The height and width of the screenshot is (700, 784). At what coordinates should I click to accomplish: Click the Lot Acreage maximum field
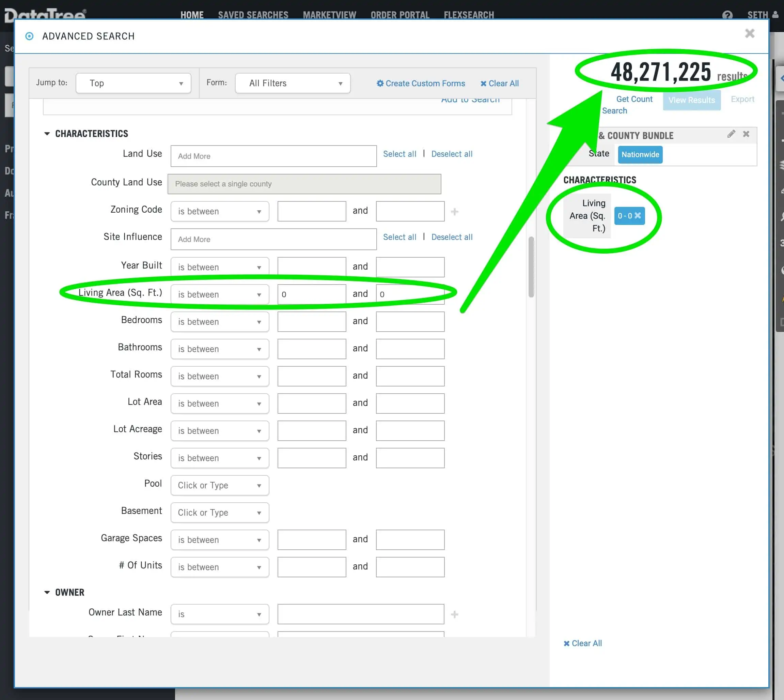coord(410,431)
